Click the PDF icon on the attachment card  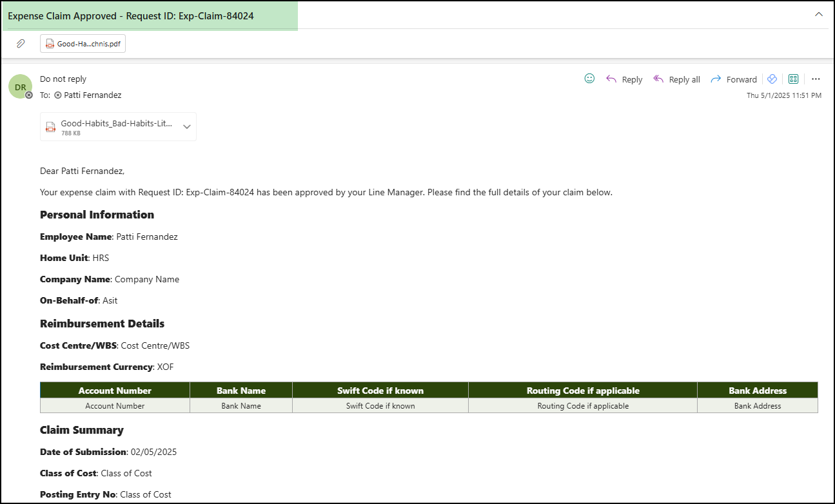pyautogui.click(x=50, y=43)
